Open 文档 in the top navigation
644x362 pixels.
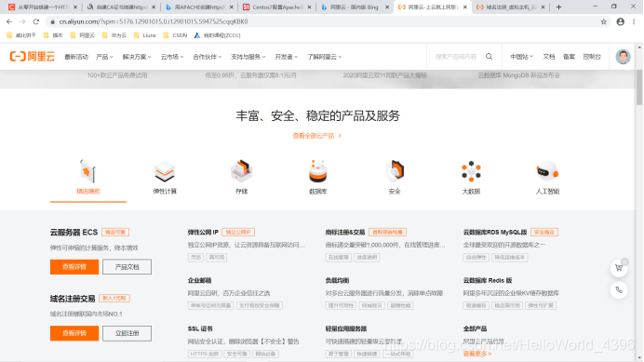tap(549, 57)
